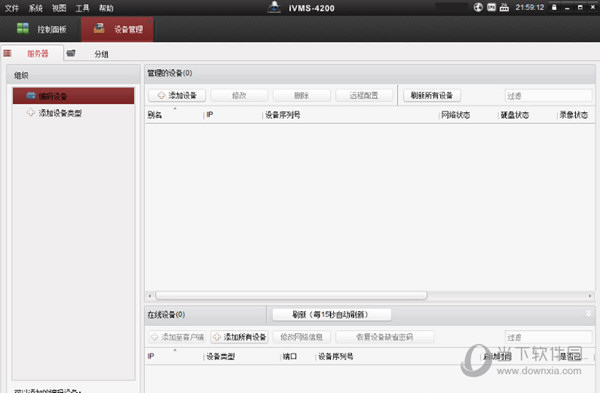The image size is (600, 393).
Task: Sort by the 网络状态 column header
Action: 455,115
